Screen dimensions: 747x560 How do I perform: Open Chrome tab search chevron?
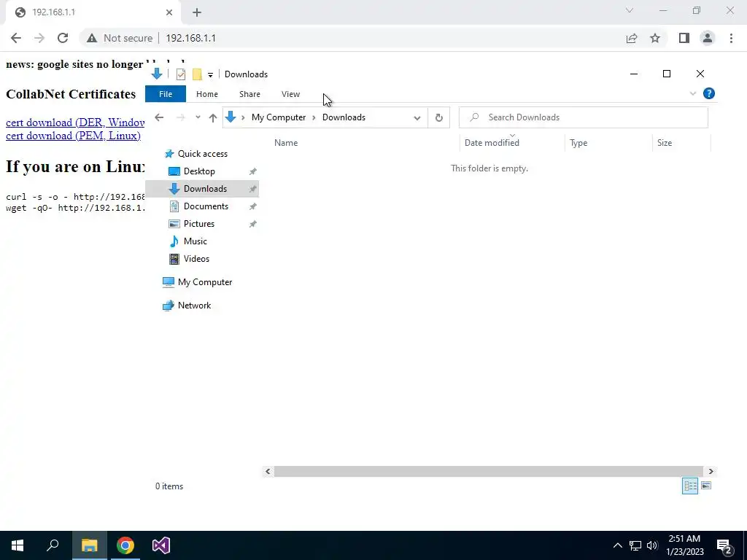coord(630,10)
